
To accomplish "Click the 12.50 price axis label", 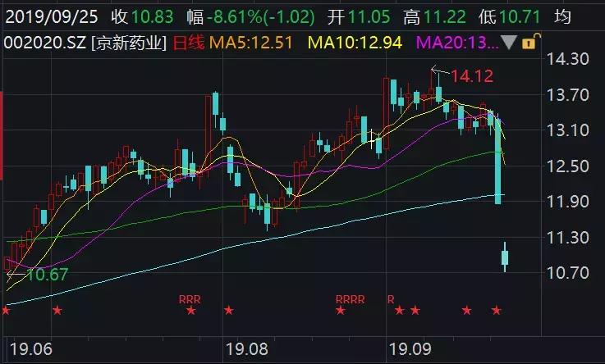I will [568, 166].
